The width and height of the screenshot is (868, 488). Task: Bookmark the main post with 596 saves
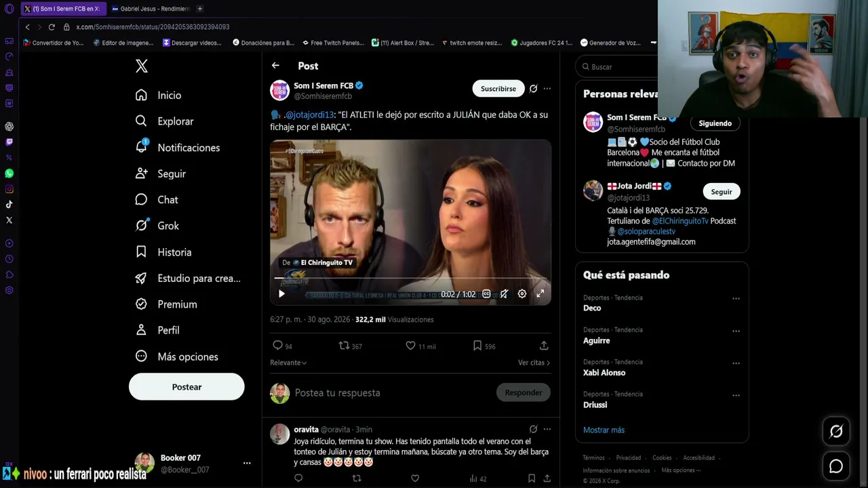point(477,346)
